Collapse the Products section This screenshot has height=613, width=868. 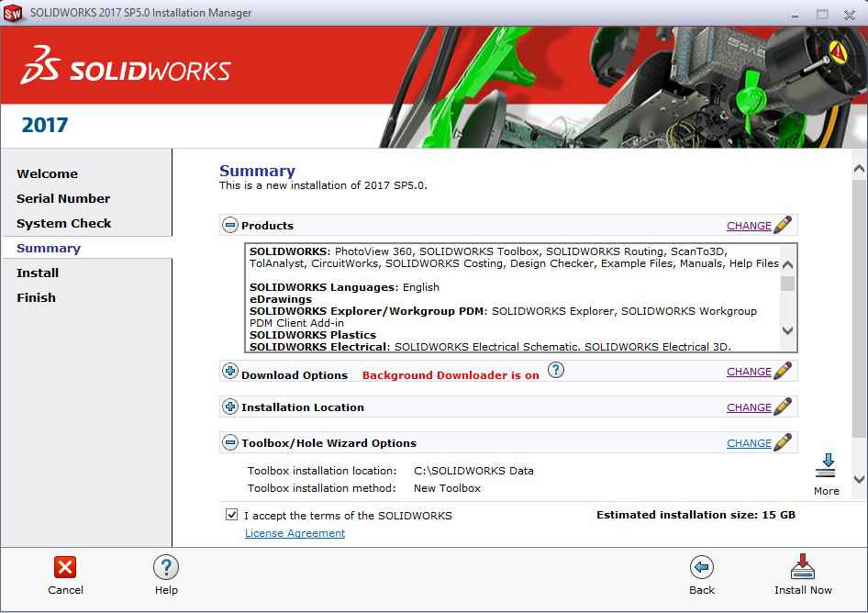[230, 225]
